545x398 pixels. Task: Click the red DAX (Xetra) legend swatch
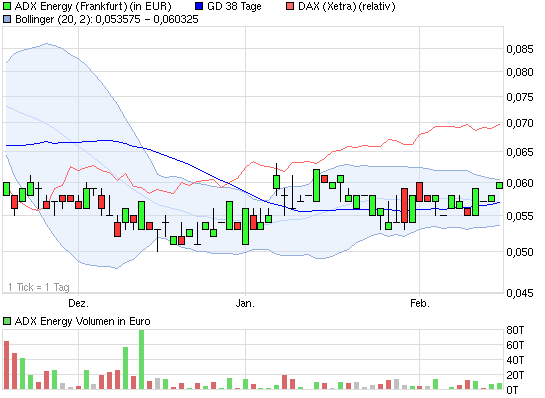click(290, 6)
